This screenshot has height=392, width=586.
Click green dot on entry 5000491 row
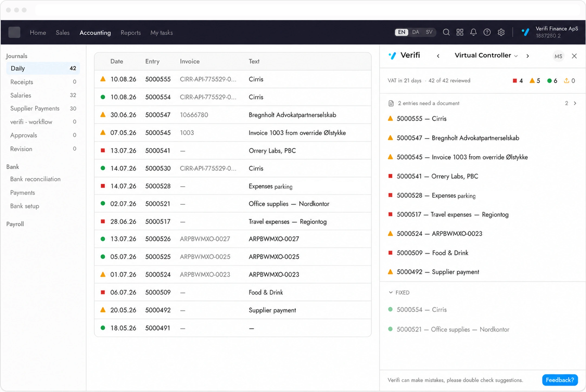point(103,328)
